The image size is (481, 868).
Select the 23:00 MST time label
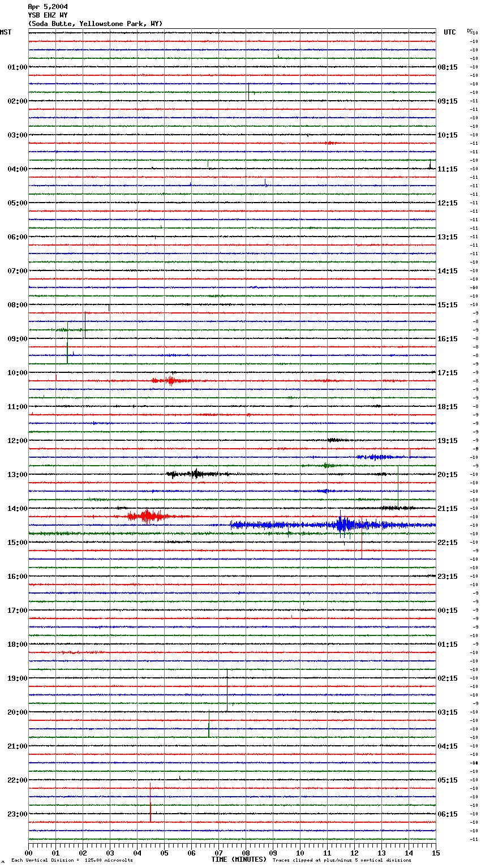17,814
